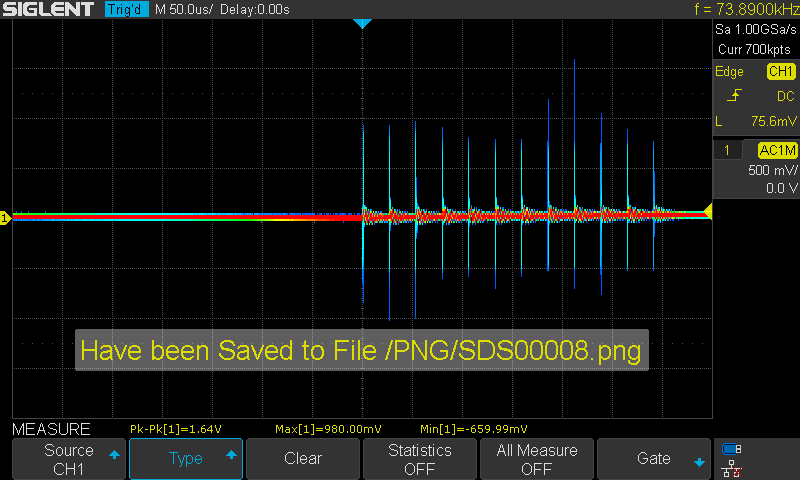Click the up arrow on Source softkey
The image size is (800, 480).
[x=114, y=454]
